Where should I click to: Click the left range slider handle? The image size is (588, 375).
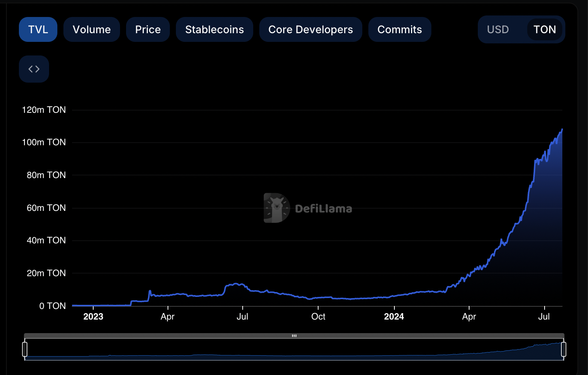click(25, 349)
